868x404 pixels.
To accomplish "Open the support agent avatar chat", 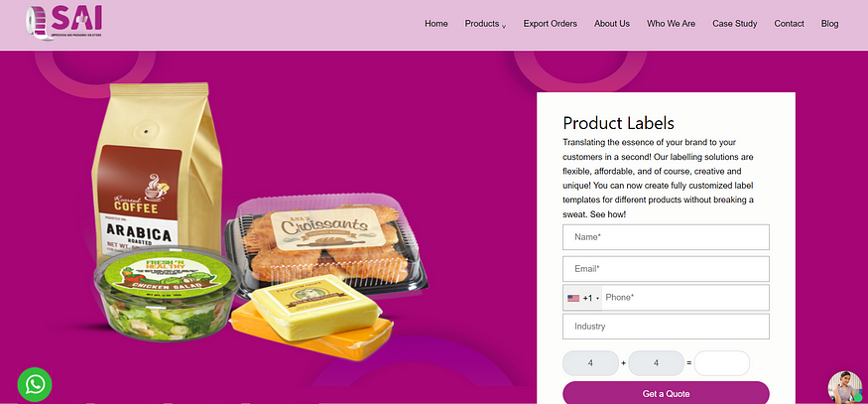I will click(845, 387).
